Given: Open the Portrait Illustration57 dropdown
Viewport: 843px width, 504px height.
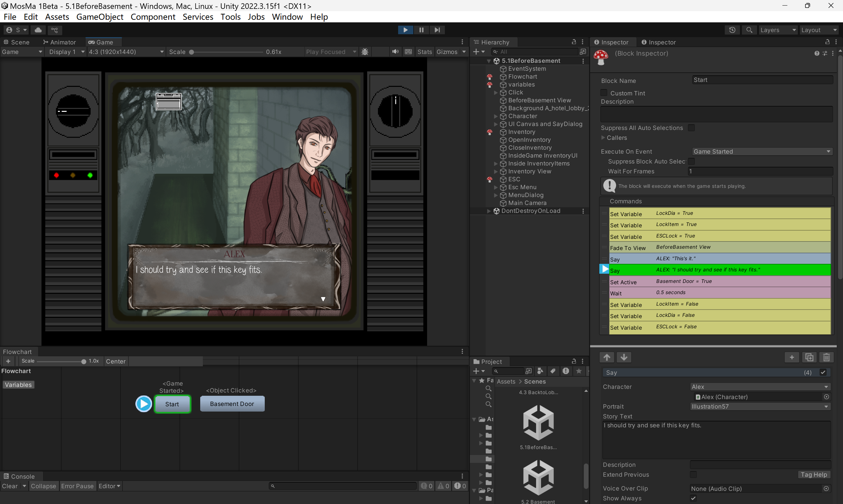Looking at the screenshot, I should [x=760, y=406].
